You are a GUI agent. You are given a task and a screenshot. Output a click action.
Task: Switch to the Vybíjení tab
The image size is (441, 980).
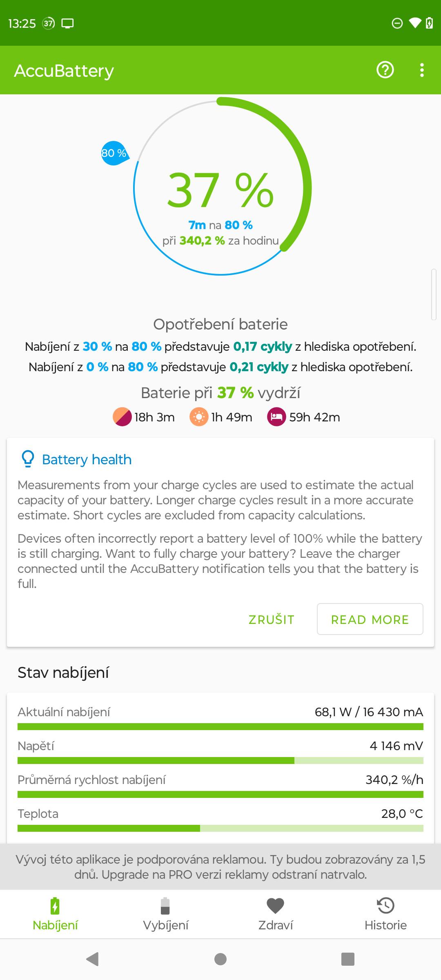tap(165, 914)
